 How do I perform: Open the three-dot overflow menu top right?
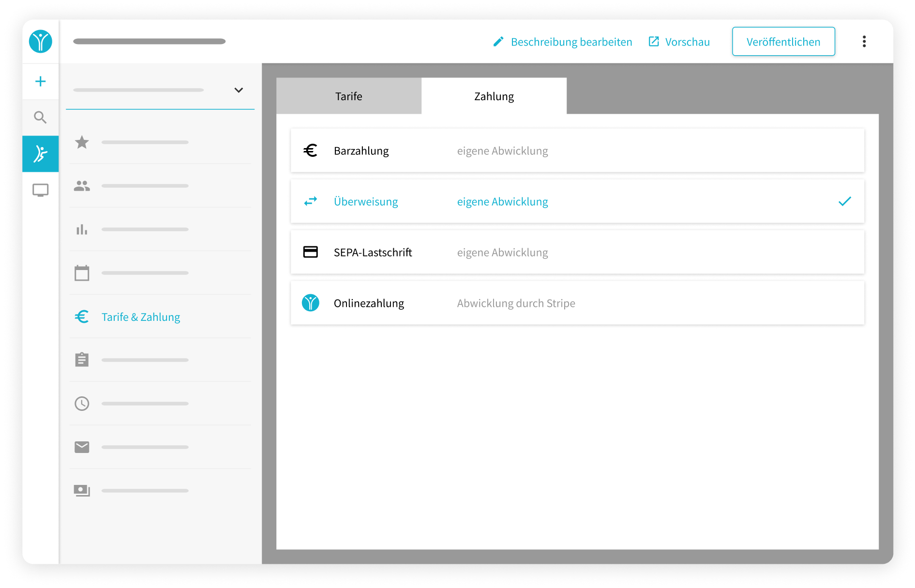click(x=864, y=41)
